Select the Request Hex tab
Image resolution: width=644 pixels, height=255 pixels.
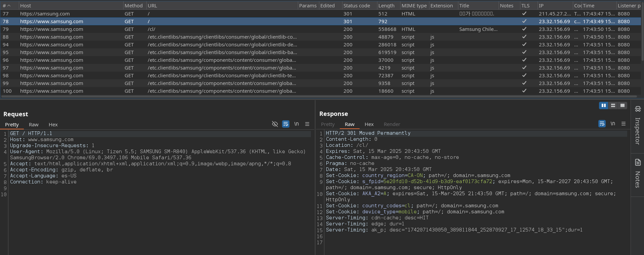(x=53, y=125)
